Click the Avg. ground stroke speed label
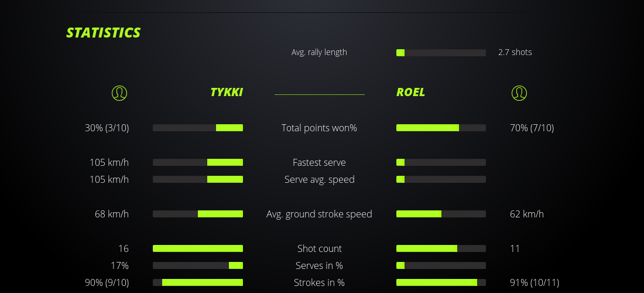This screenshot has height=293, width=644. 319,214
